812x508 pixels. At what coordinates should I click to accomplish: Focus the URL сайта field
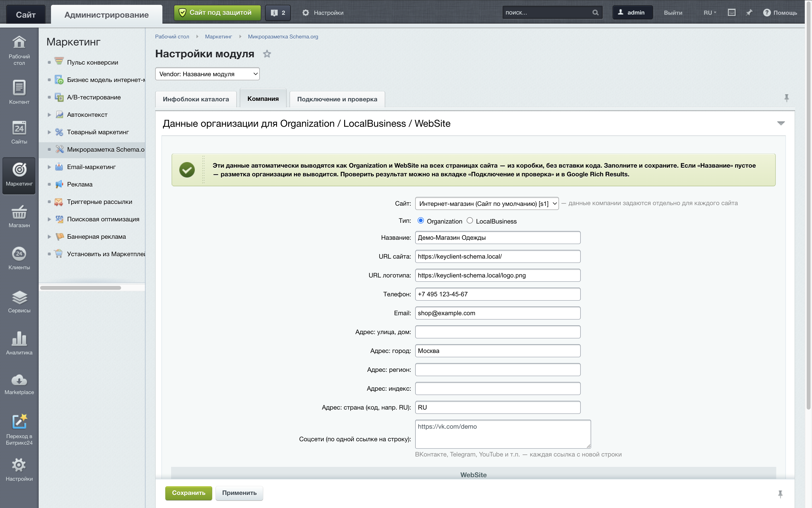(498, 256)
